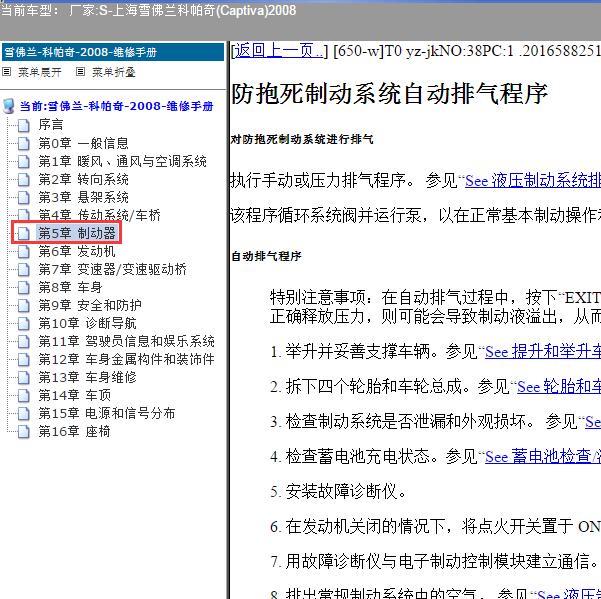The height and width of the screenshot is (599, 601).
Task: Open 第7章 变速器/变速驱动桥
Action: [x=112, y=269]
